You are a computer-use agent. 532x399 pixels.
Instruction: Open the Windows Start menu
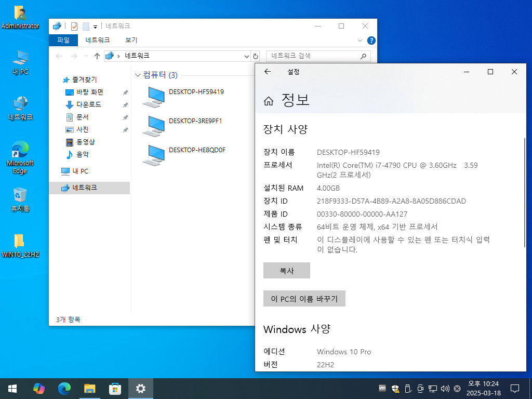12,389
